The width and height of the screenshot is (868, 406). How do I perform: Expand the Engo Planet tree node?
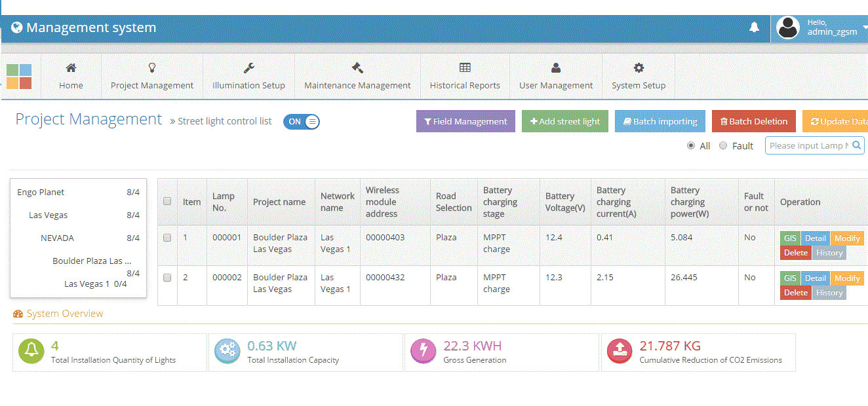click(41, 192)
